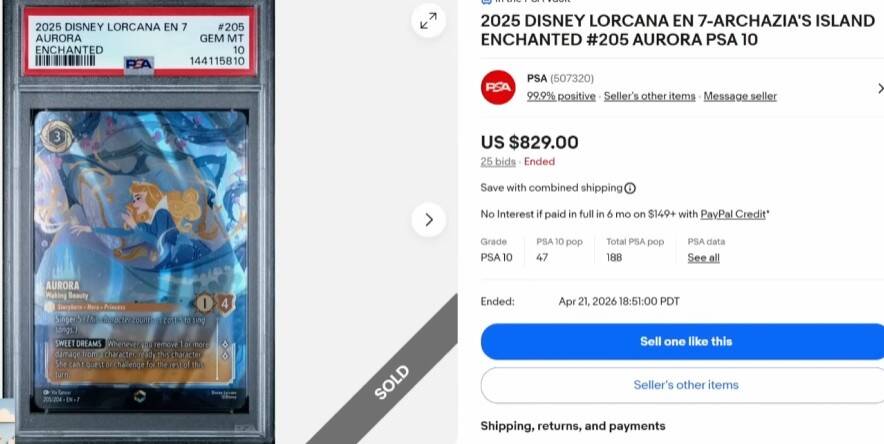
Task: Expand seller details chevron at row end
Action: (x=880, y=88)
